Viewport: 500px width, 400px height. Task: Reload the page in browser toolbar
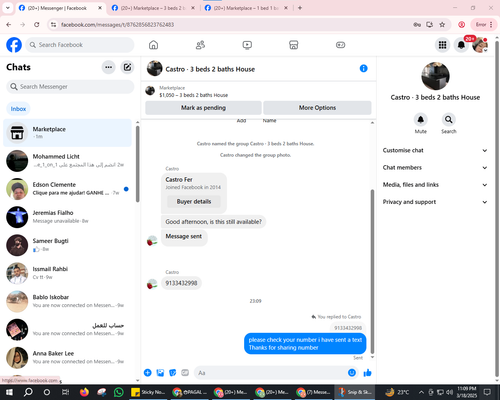click(37, 24)
